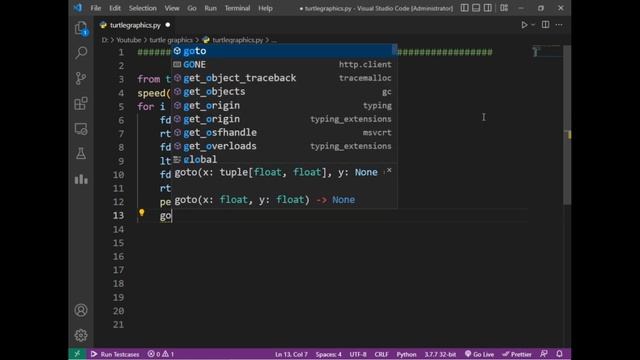This screenshot has width=640, height=360.
Task: Click the Prettier status bar item
Action: tap(517, 354)
